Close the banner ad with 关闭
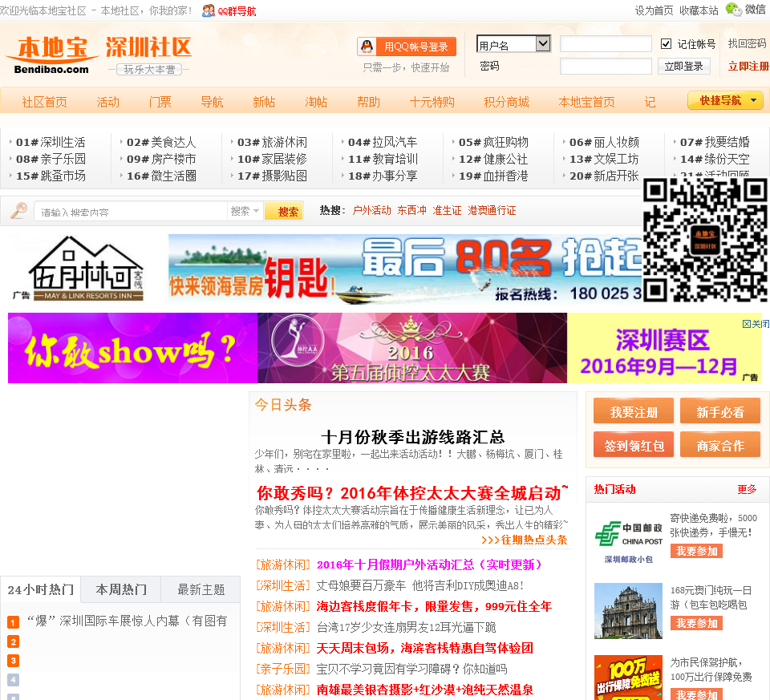This screenshot has width=770, height=700. [x=756, y=324]
